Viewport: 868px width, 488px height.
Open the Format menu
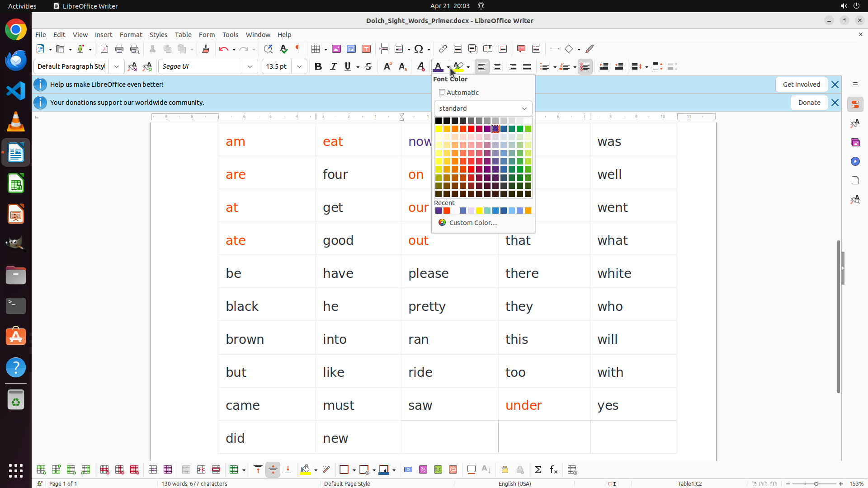131,34
